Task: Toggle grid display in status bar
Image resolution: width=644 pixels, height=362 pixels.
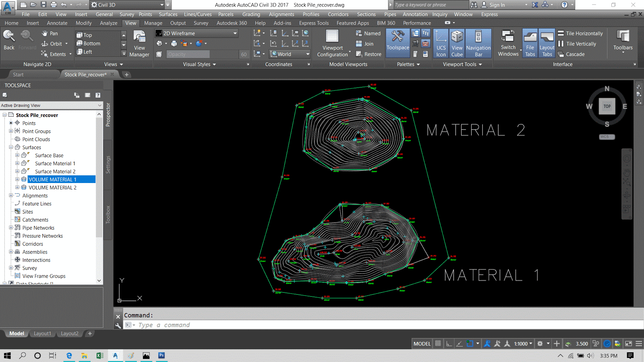Action: [438, 343]
